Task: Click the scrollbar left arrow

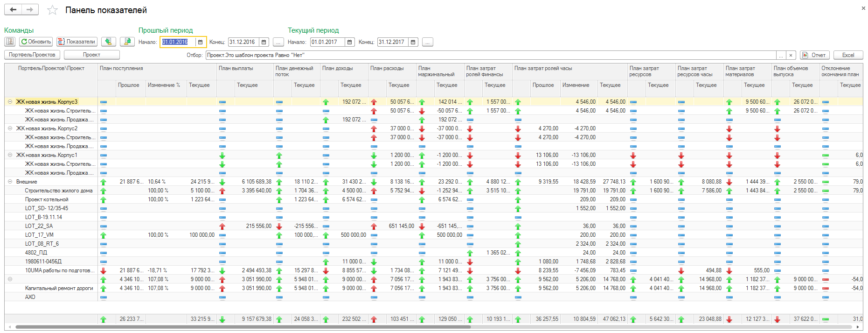Action: click(9, 327)
